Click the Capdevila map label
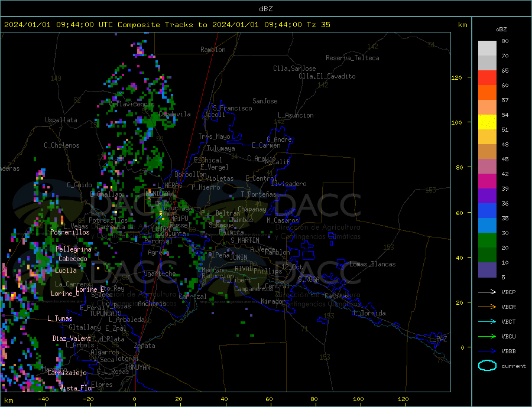 coord(174,114)
